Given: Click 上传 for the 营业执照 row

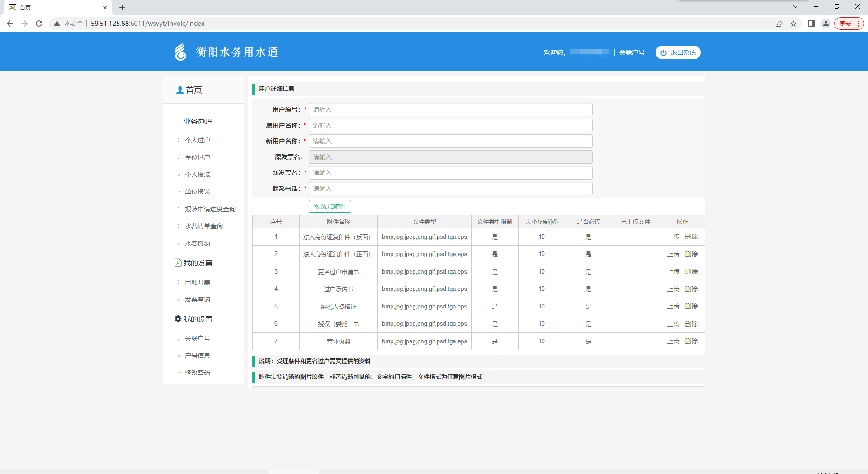Looking at the screenshot, I should tap(673, 341).
